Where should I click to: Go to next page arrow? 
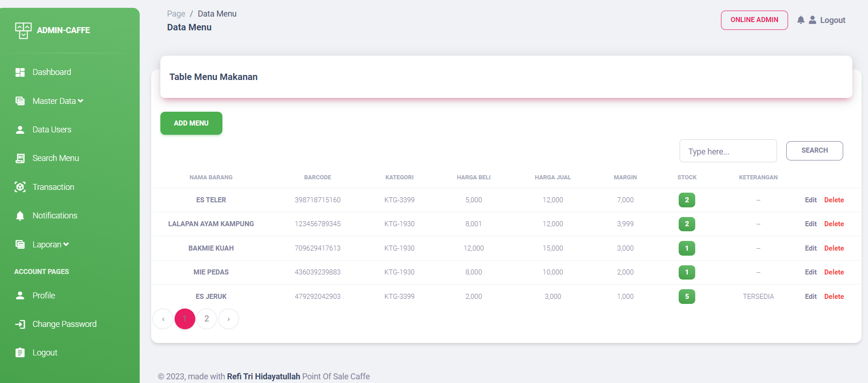tap(229, 319)
